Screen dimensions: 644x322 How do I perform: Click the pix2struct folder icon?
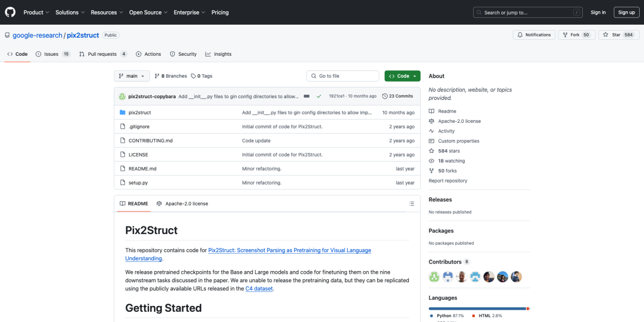point(122,113)
